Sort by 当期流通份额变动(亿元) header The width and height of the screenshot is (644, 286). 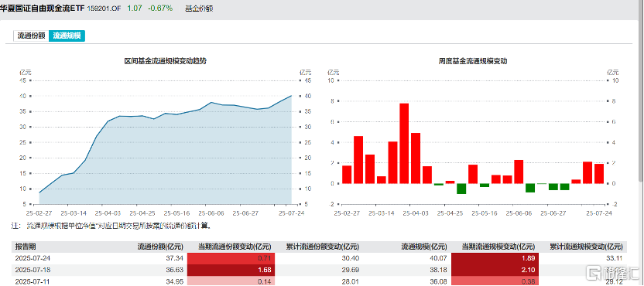tap(235, 247)
